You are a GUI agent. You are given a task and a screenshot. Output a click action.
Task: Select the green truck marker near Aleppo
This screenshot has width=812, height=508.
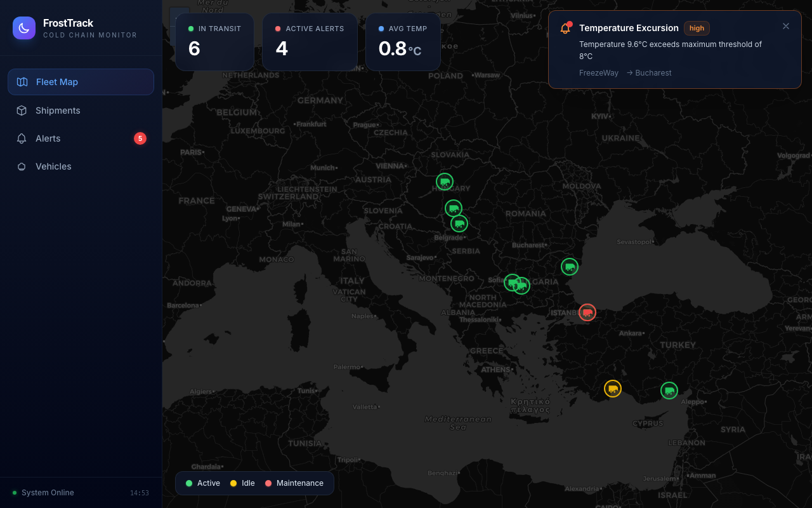click(x=669, y=391)
